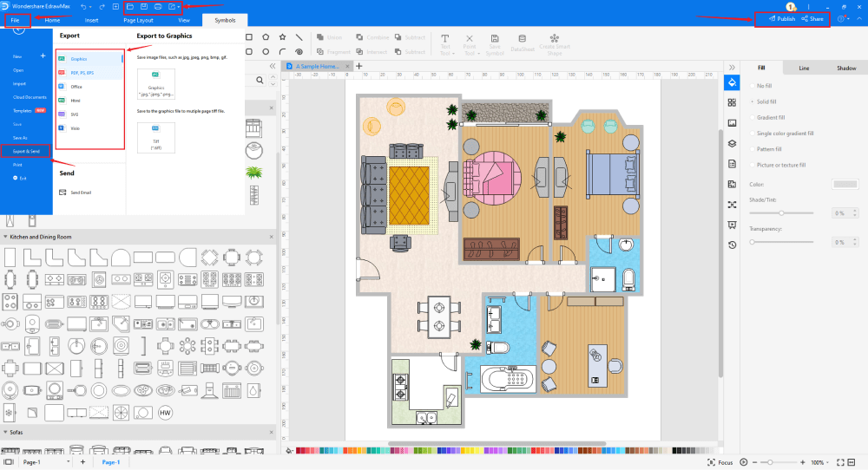Click the Export quick-access icon
Viewport: 868px width, 470px height.
pos(172,7)
